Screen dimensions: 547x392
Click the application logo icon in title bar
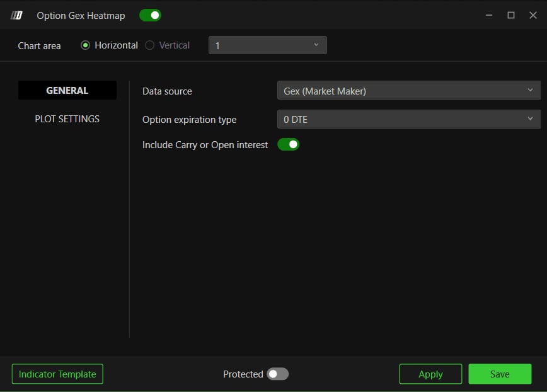click(16, 15)
